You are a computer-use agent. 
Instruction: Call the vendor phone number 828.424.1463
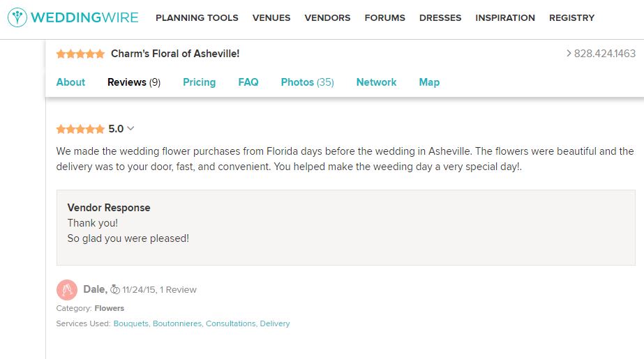click(604, 54)
